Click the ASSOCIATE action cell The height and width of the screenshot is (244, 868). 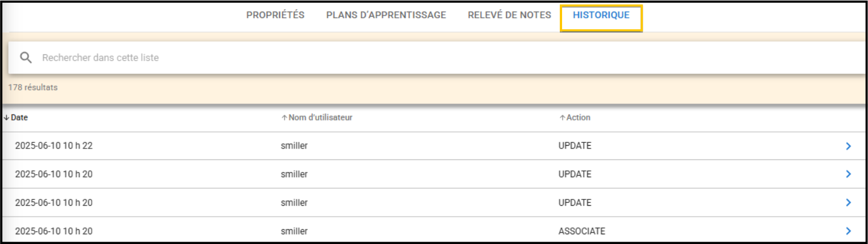pyautogui.click(x=582, y=231)
